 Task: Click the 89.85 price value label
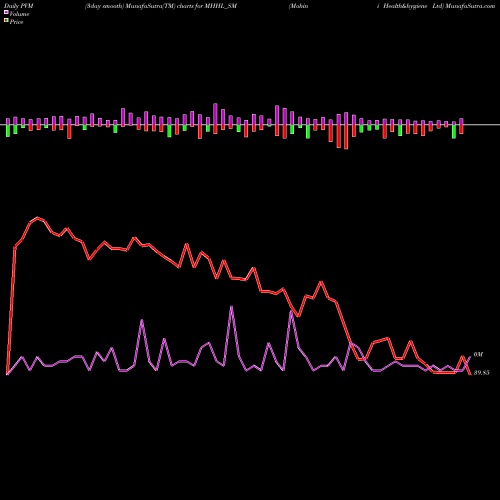click(x=481, y=373)
